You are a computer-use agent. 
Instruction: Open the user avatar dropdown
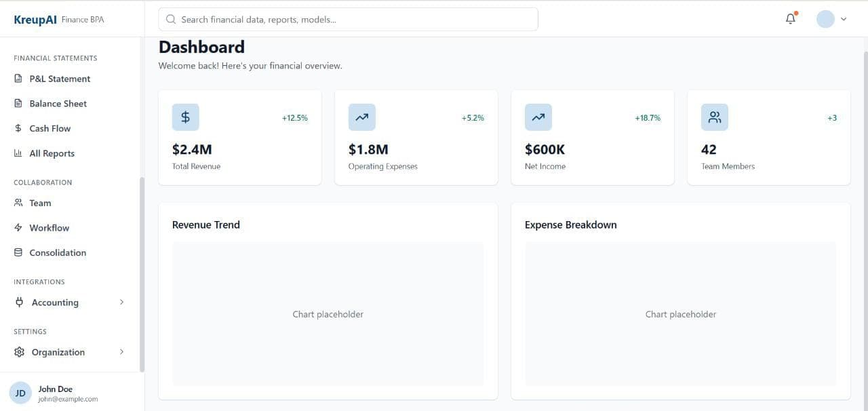[831, 18]
